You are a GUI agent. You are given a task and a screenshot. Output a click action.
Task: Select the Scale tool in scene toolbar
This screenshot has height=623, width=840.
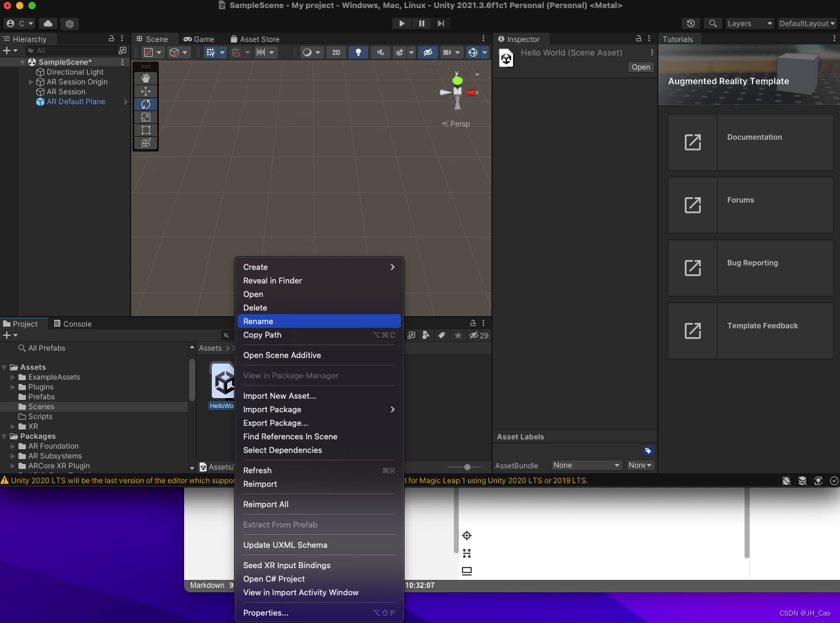point(146,117)
